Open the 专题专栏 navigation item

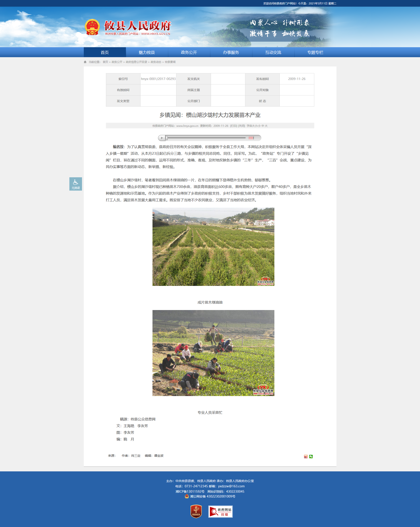(315, 52)
